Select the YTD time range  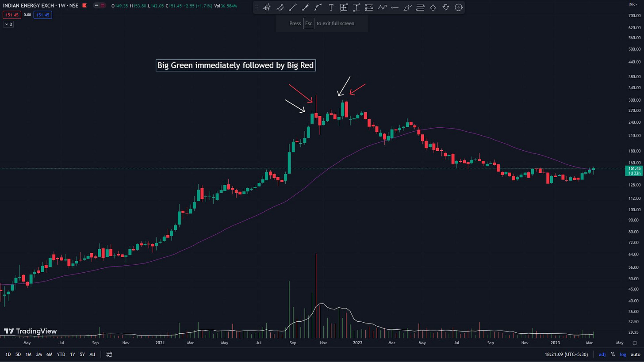pos(61,354)
